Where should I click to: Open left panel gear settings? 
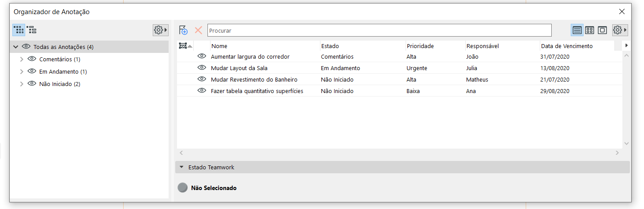[x=160, y=30]
